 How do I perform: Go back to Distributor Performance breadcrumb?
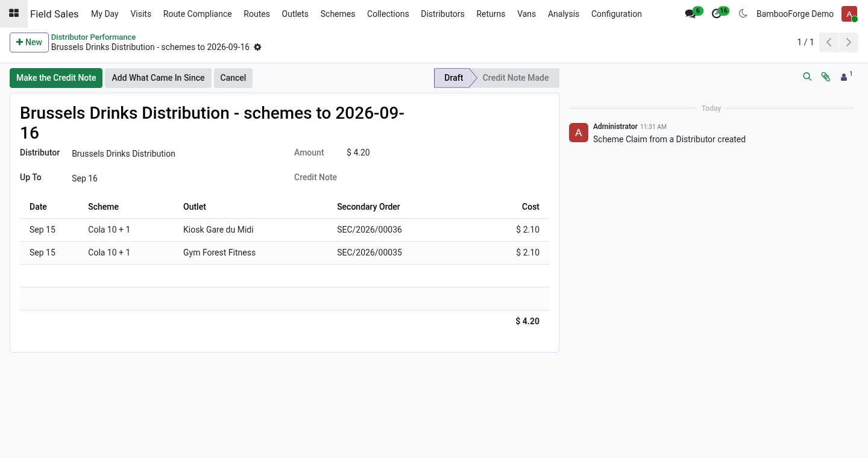point(93,37)
